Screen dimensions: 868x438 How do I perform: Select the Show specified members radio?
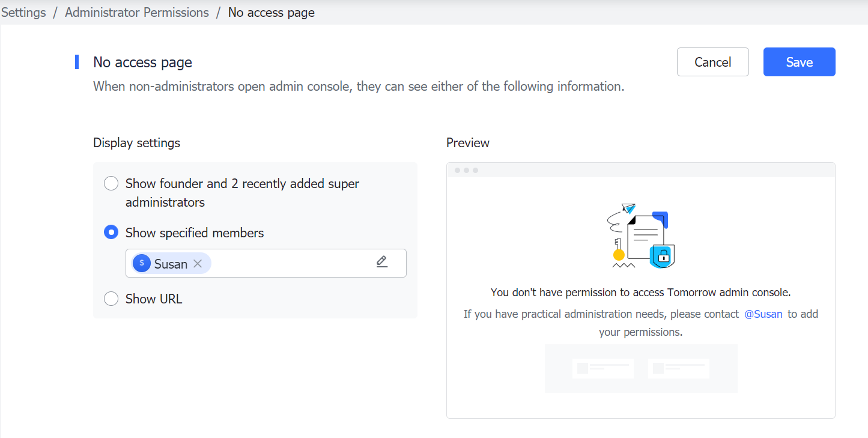pos(111,233)
